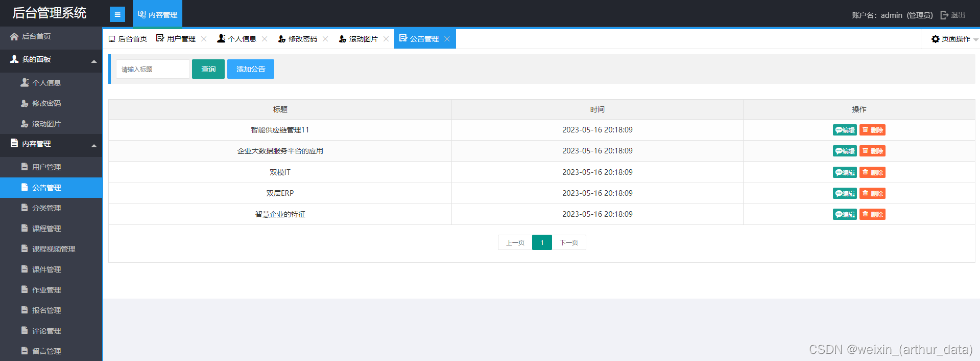
Task: Open 滚动图片 in the sidebar
Action: [51, 124]
